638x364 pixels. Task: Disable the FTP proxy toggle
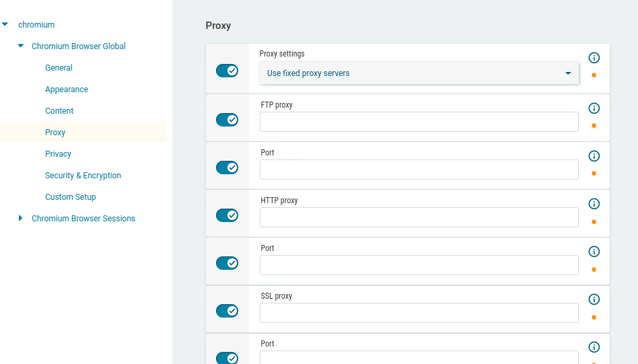(227, 120)
